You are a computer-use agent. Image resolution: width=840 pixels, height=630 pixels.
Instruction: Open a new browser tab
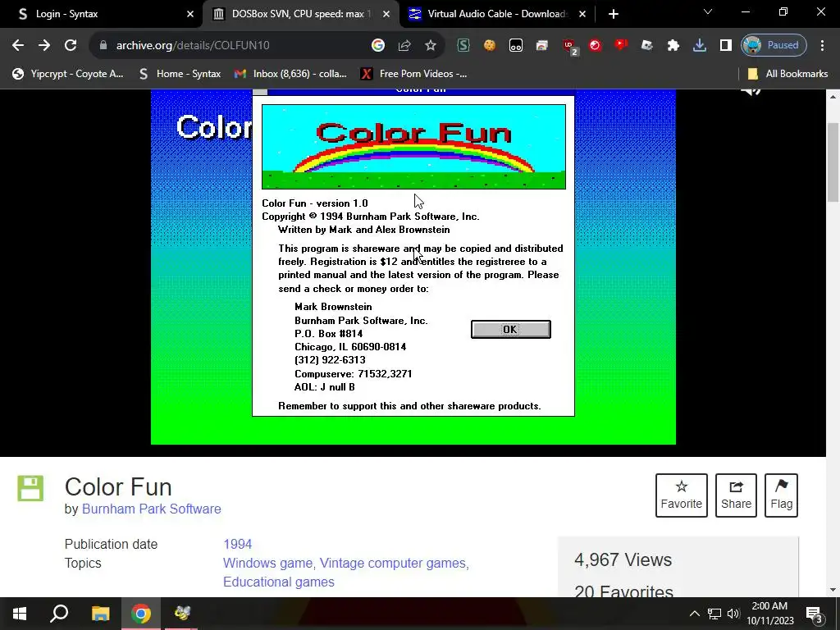click(x=614, y=14)
